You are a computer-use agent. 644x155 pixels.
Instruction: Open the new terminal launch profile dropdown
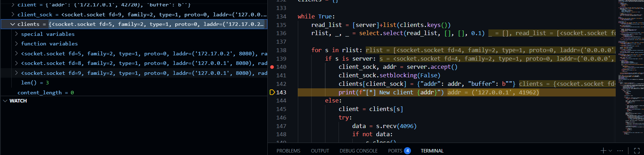610,151
